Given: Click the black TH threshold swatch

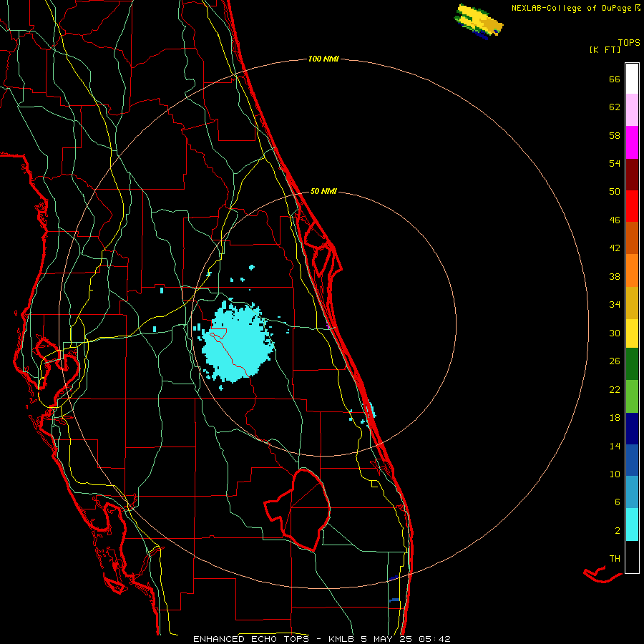Looking at the screenshot, I should (x=632, y=557).
